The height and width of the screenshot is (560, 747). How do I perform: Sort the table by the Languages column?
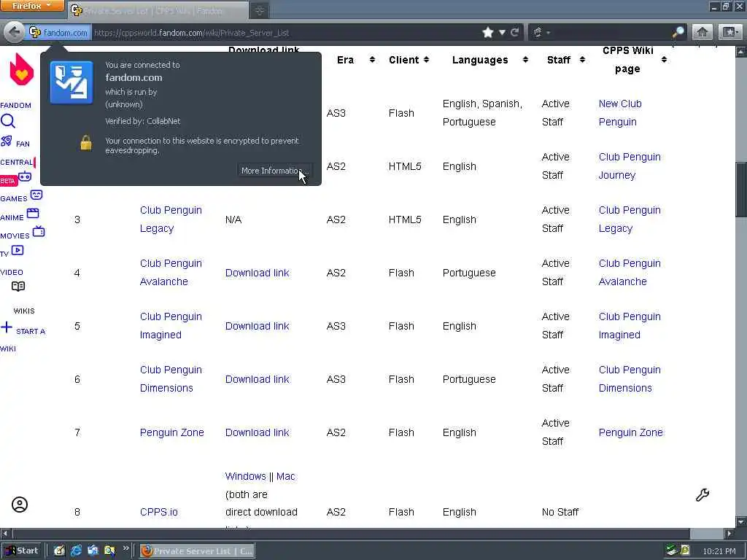click(525, 60)
